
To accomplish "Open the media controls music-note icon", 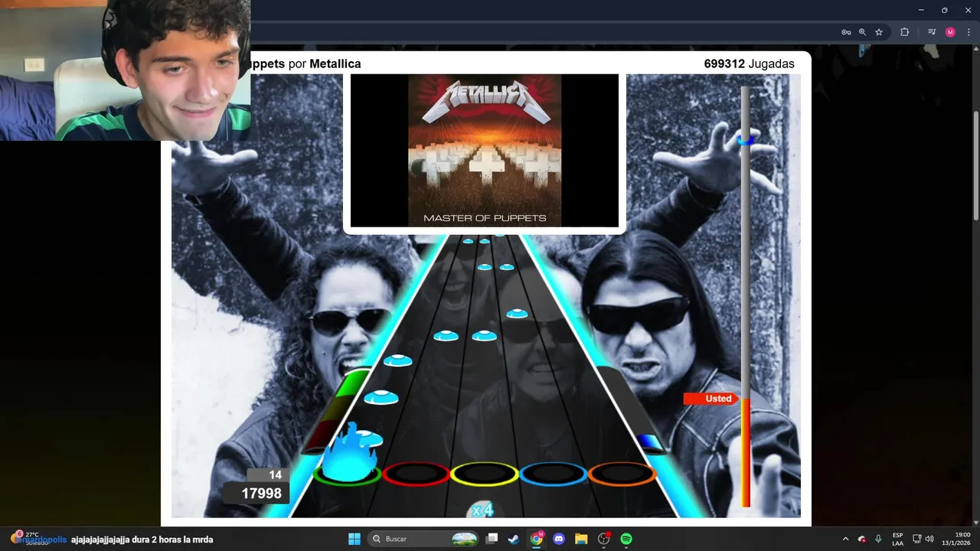I will pos(932,32).
